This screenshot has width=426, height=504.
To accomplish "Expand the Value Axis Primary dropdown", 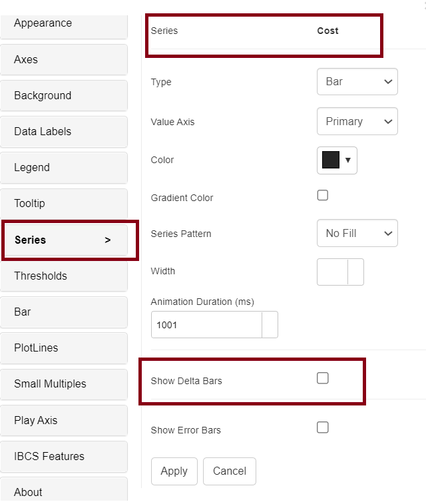I will point(357,121).
